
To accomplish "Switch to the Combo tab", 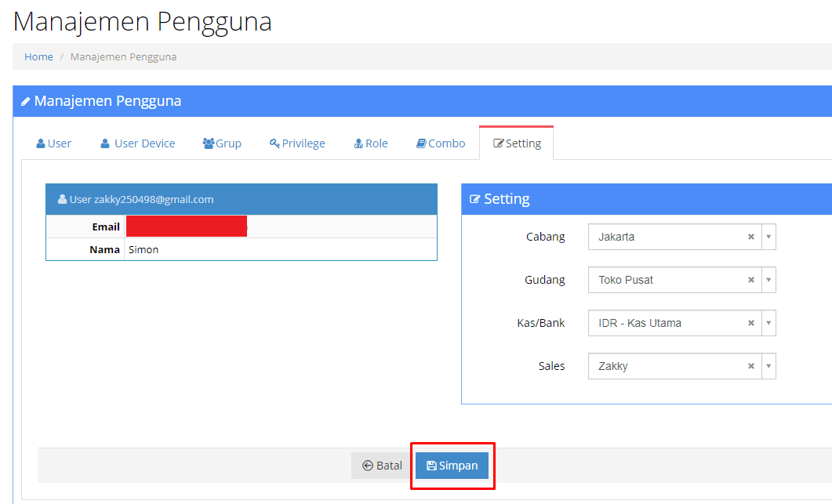I will point(441,143).
